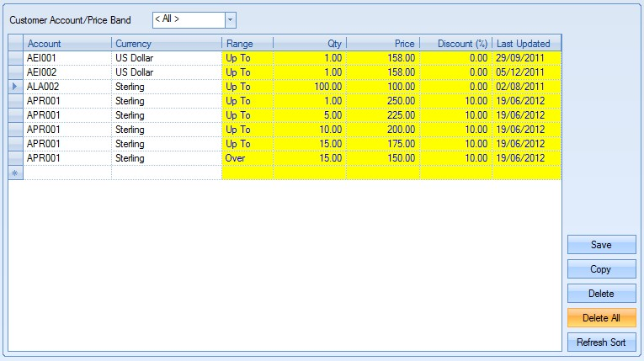This screenshot has width=644, height=361.
Task: Click the Delete button
Action: coord(600,294)
